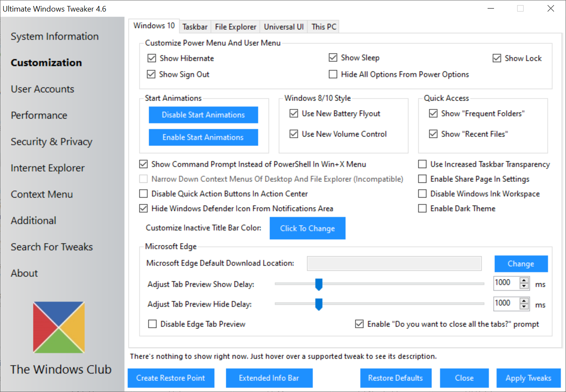Image resolution: width=566 pixels, height=392 pixels.
Task: Minimize the Ultimate Windows Tweaker window
Action: 491,9
